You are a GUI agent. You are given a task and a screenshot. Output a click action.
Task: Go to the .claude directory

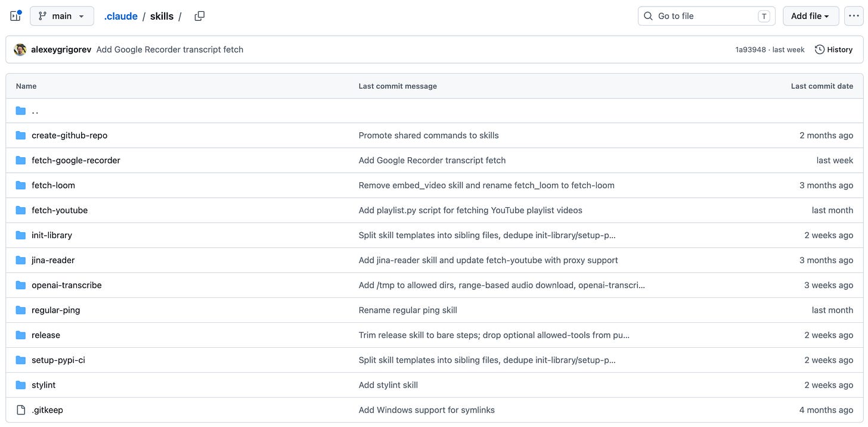click(121, 16)
